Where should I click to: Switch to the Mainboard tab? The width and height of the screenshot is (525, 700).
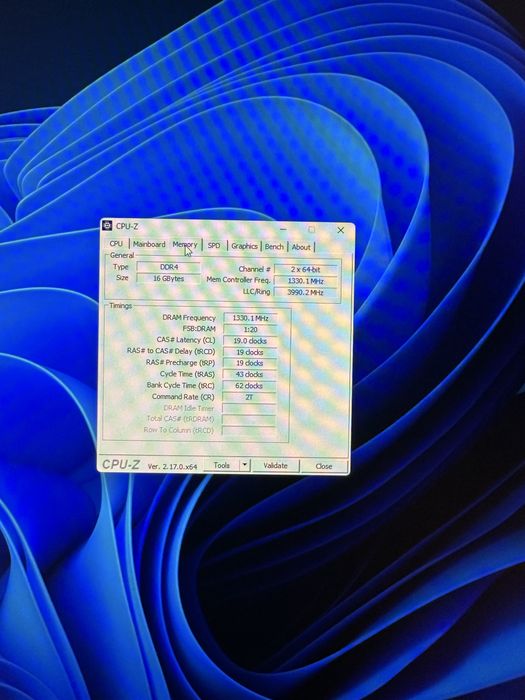pyautogui.click(x=149, y=244)
